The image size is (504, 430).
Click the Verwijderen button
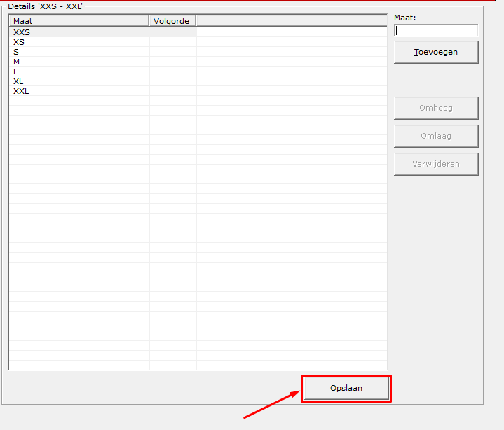[436, 164]
